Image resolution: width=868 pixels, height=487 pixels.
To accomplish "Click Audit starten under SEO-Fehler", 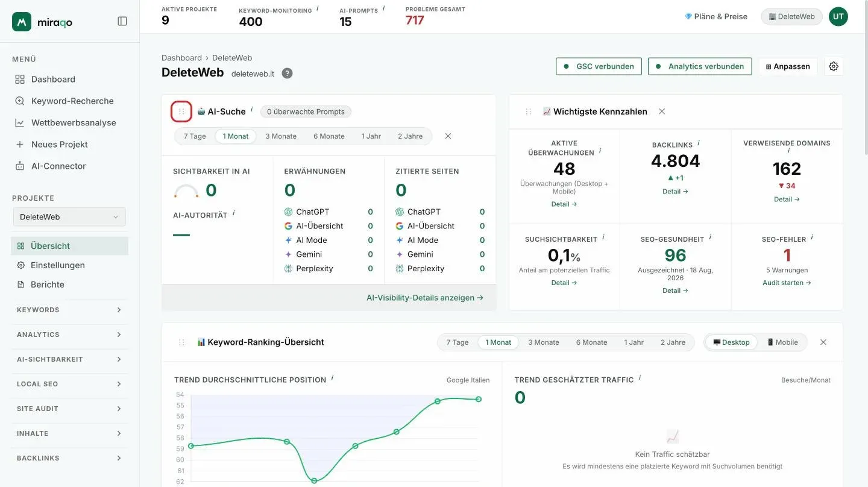I will 787,283.
